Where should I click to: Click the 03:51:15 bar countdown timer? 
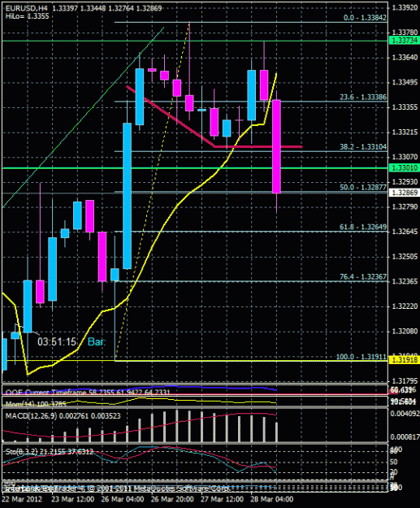[57, 342]
